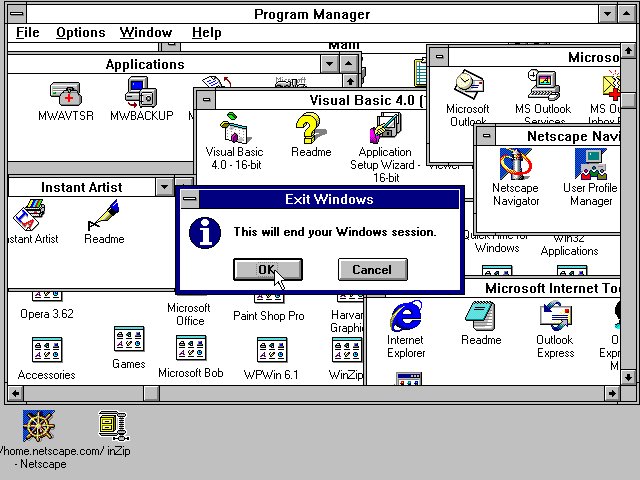Open the MWAVTSR anti-virus icon
The width and height of the screenshot is (640, 480).
(x=66, y=93)
